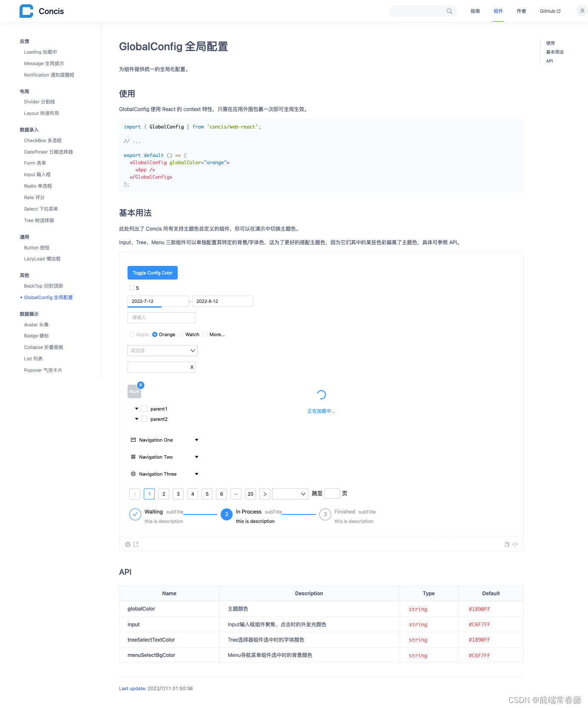Select the More... radio option
This screenshot has height=708, width=588.
click(205, 334)
